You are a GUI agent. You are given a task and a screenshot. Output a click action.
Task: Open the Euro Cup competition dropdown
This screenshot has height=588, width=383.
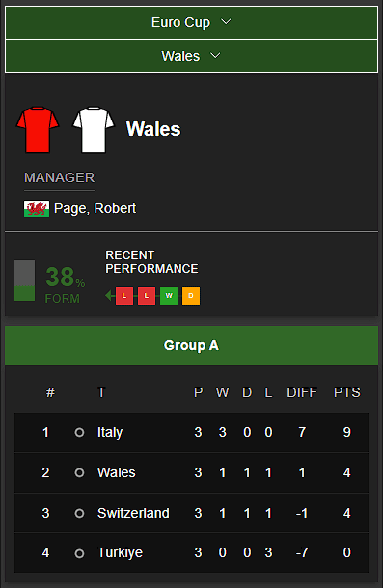pos(191,22)
